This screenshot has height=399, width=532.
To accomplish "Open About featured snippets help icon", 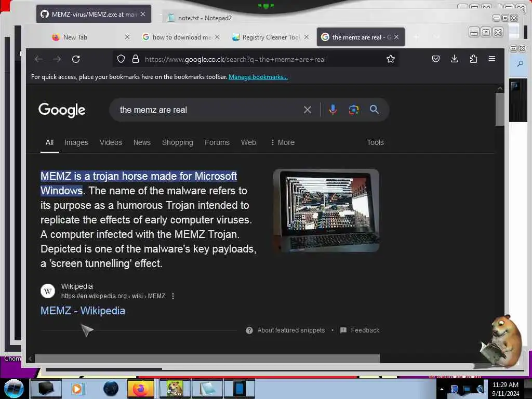I will tap(249, 330).
